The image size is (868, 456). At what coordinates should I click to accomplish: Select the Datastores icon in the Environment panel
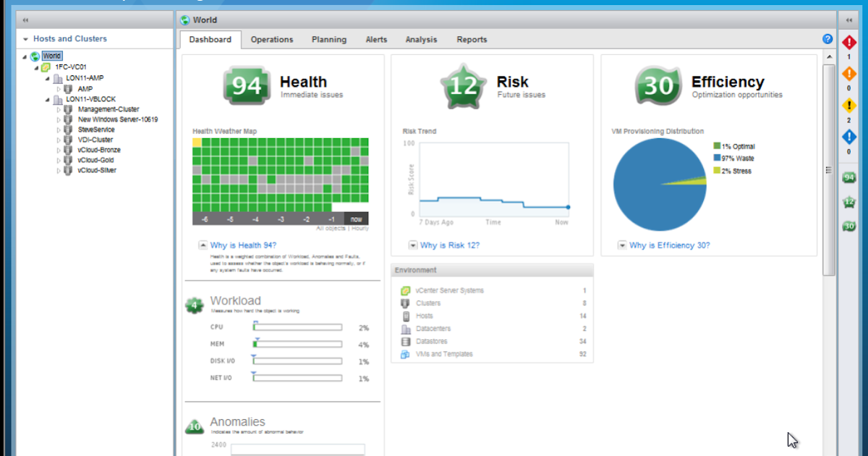point(405,341)
